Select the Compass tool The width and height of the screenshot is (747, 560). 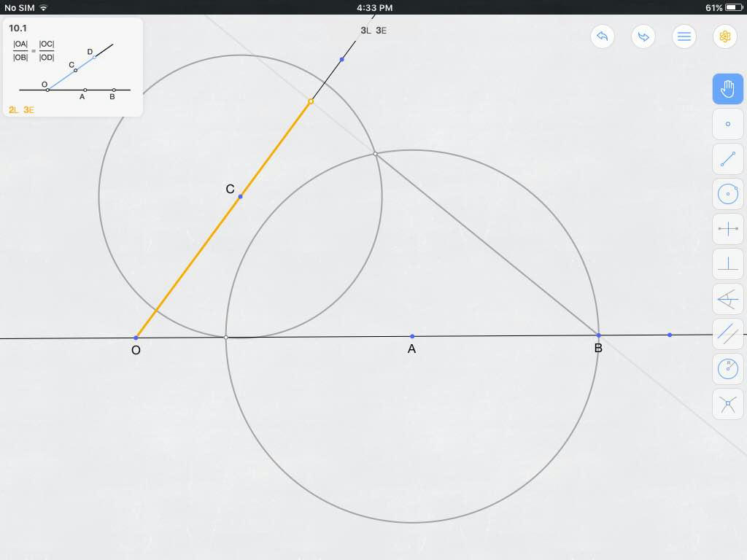(727, 369)
